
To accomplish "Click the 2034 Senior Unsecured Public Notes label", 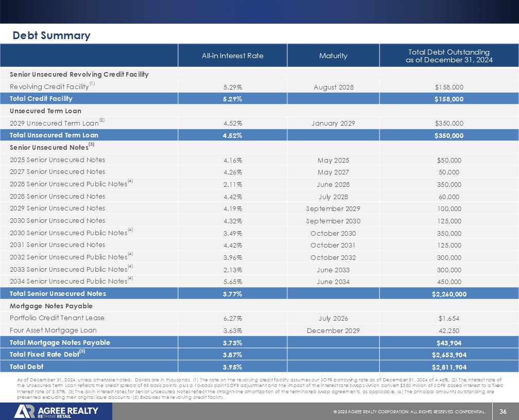I will 68,281.
